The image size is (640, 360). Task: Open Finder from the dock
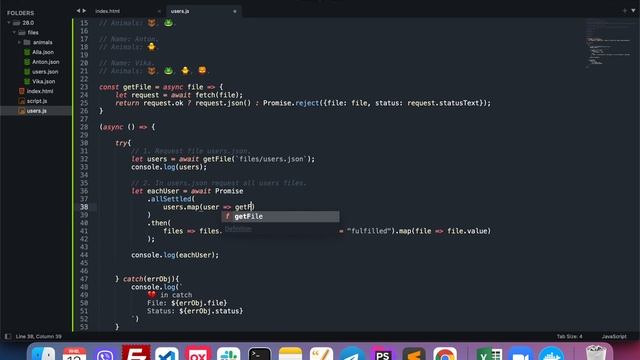(x=43, y=353)
